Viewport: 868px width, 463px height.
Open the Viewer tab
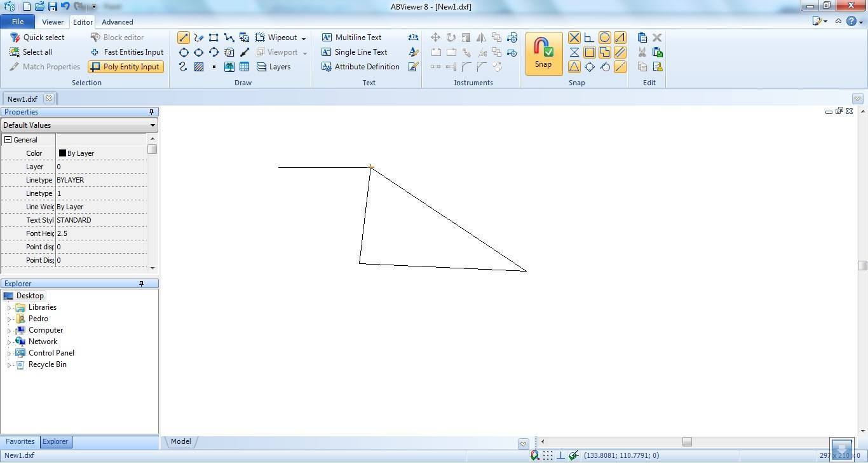click(x=52, y=22)
